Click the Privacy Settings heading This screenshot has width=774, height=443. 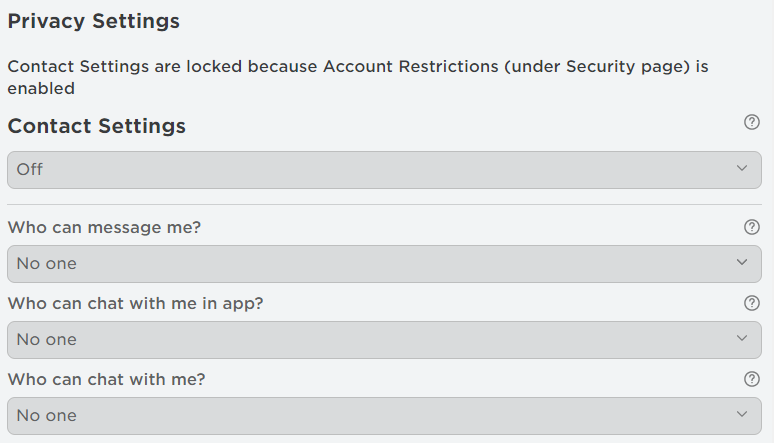coord(94,21)
